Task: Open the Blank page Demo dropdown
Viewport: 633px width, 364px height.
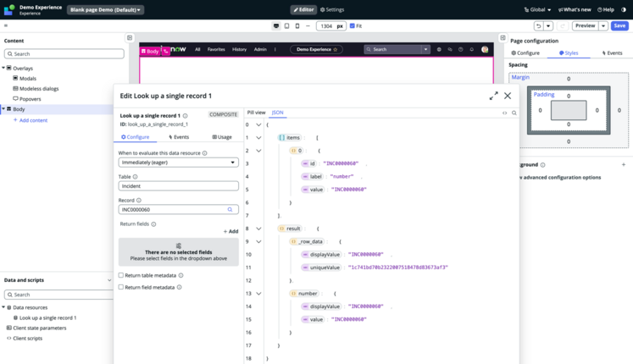Action: click(x=105, y=9)
